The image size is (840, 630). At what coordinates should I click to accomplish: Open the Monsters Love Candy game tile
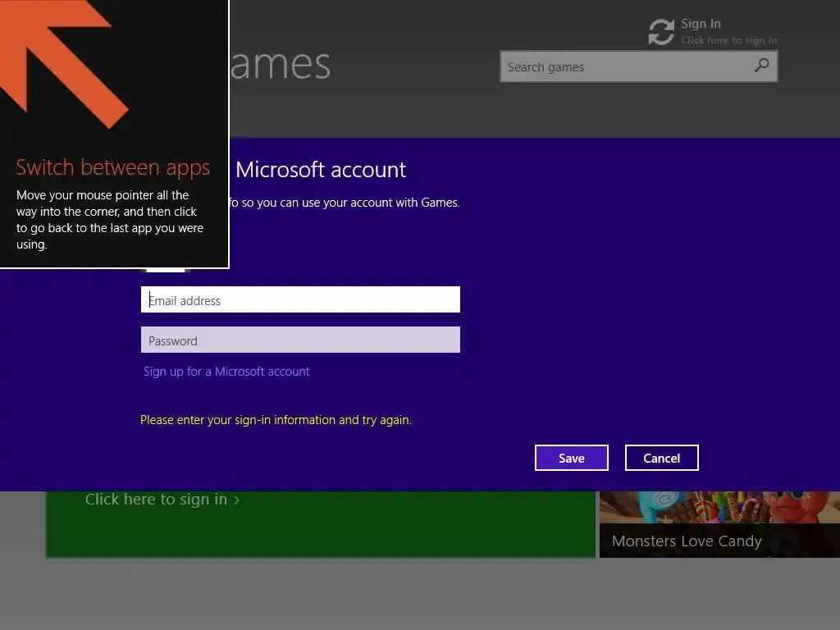719,524
